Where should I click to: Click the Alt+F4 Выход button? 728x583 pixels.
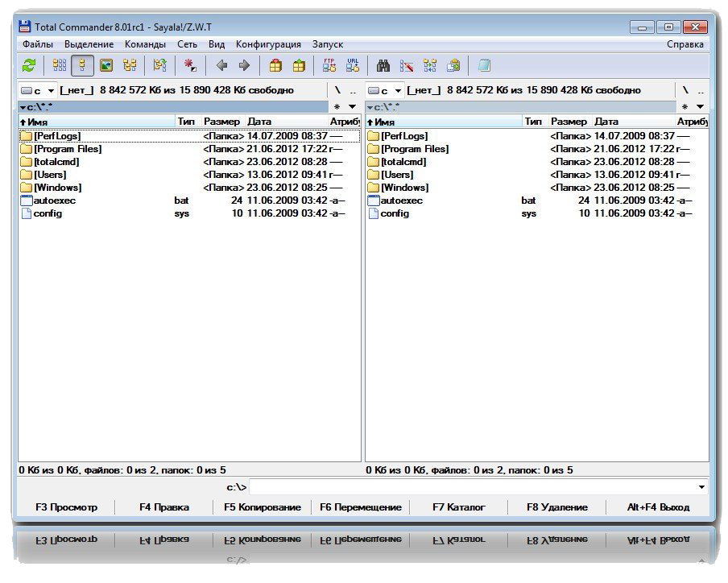[658, 507]
